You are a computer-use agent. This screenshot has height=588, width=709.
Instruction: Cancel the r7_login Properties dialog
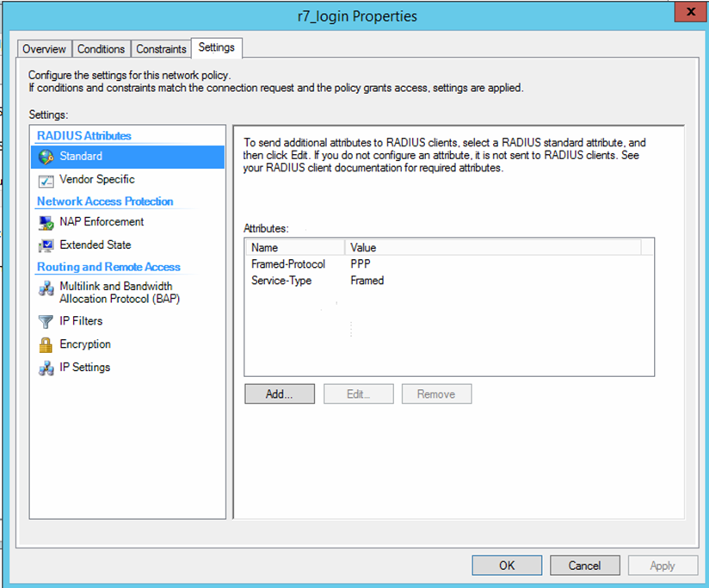pos(584,566)
